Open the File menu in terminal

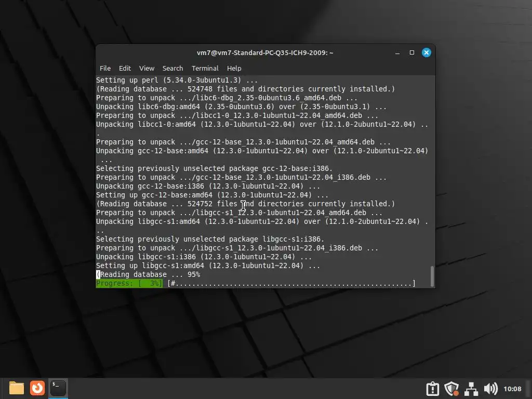click(x=105, y=68)
